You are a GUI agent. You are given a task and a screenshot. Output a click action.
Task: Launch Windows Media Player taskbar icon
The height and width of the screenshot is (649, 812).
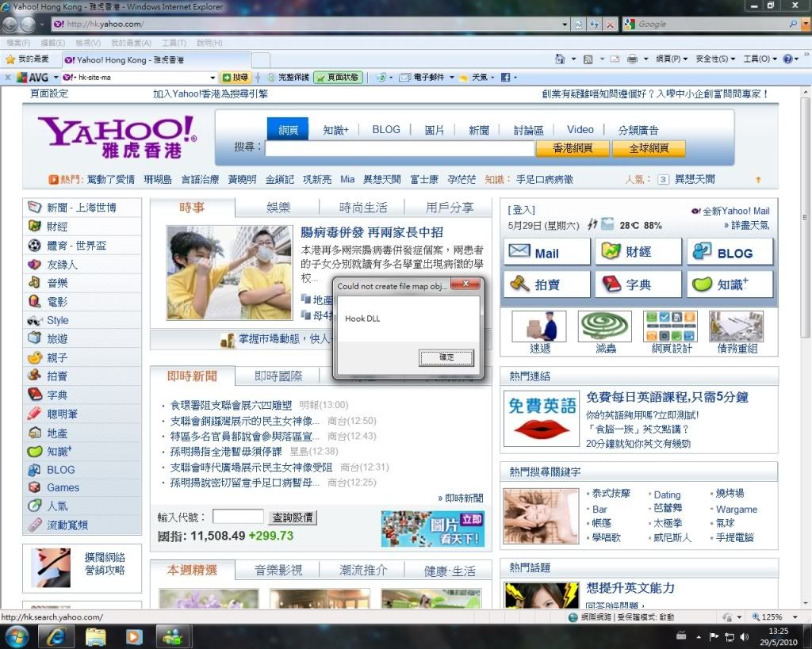click(x=133, y=636)
